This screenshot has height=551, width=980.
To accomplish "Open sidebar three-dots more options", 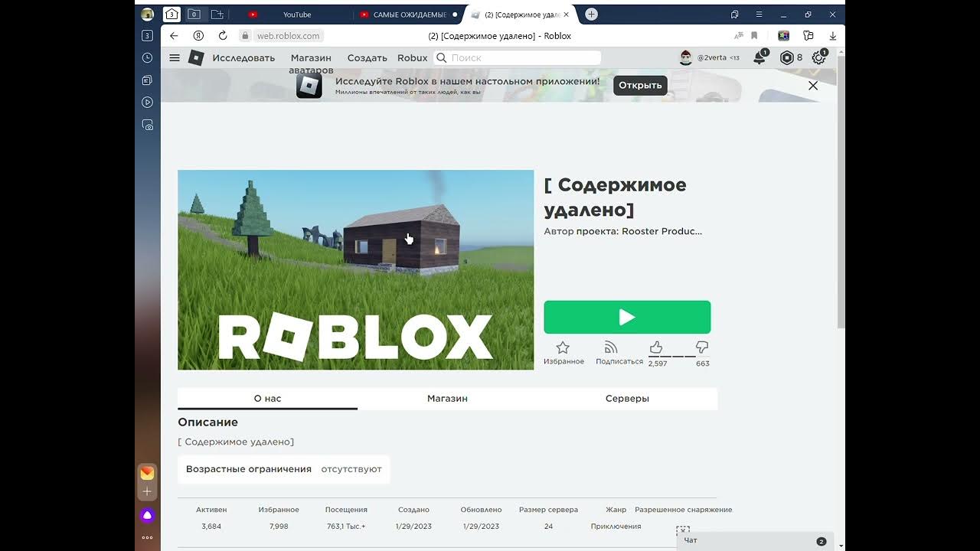I will pos(147,538).
